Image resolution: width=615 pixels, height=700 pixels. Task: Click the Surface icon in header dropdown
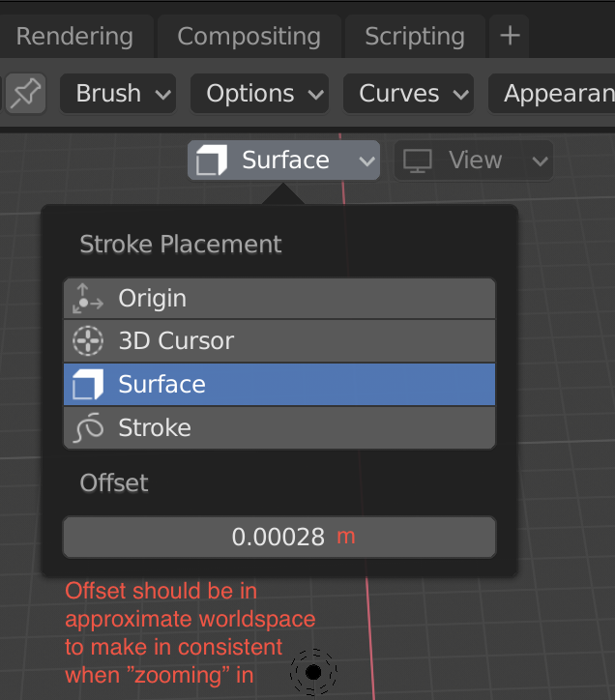(212, 160)
